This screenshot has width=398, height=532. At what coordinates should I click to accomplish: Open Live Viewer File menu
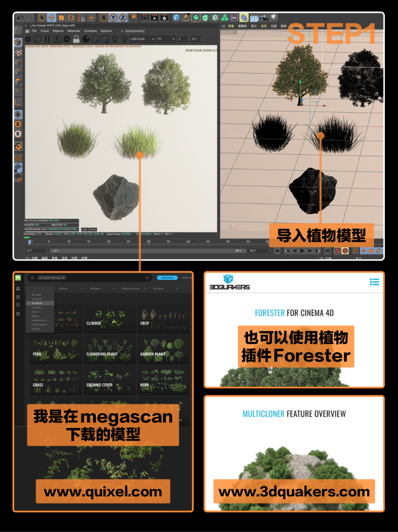coord(34,31)
